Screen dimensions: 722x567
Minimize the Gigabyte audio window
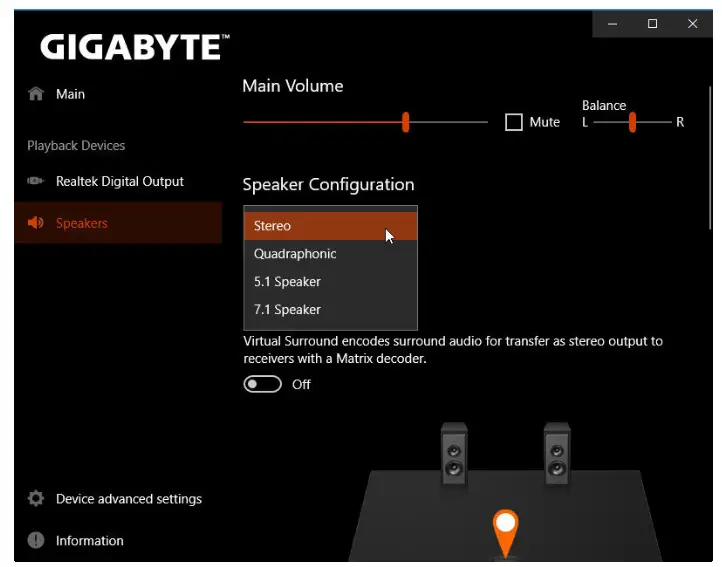click(x=612, y=24)
